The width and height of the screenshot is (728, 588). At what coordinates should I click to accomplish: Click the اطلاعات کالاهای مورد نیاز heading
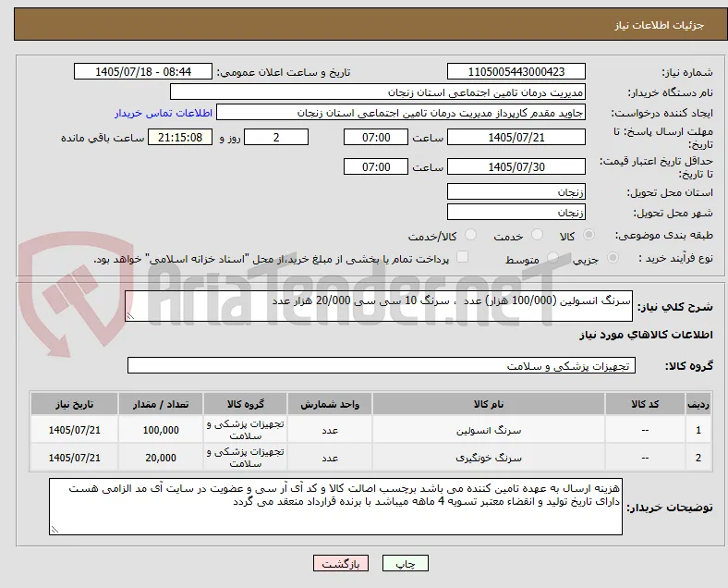pyautogui.click(x=646, y=335)
